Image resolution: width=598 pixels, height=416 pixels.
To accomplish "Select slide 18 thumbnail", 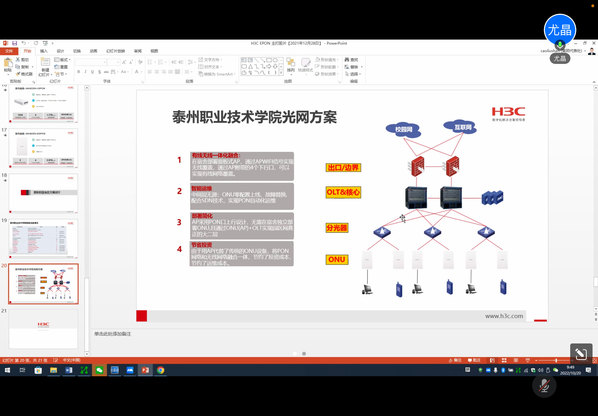I will tap(43, 193).
